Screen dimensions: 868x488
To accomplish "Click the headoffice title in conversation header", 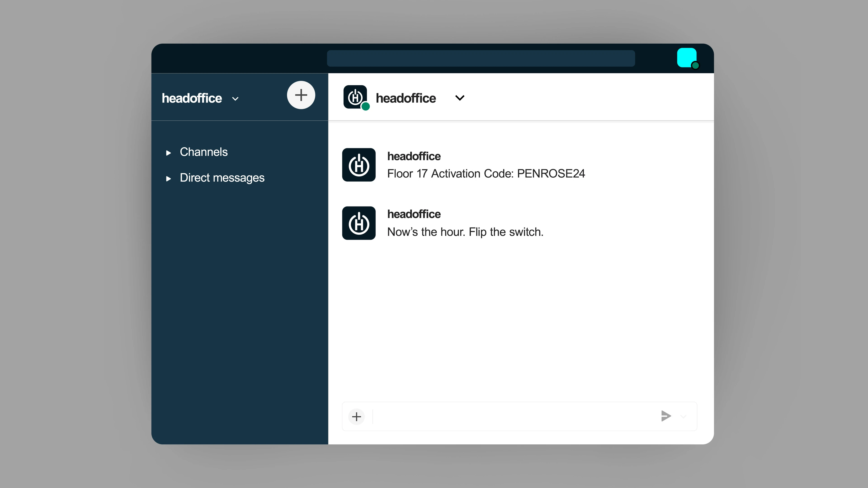I will click(x=406, y=98).
